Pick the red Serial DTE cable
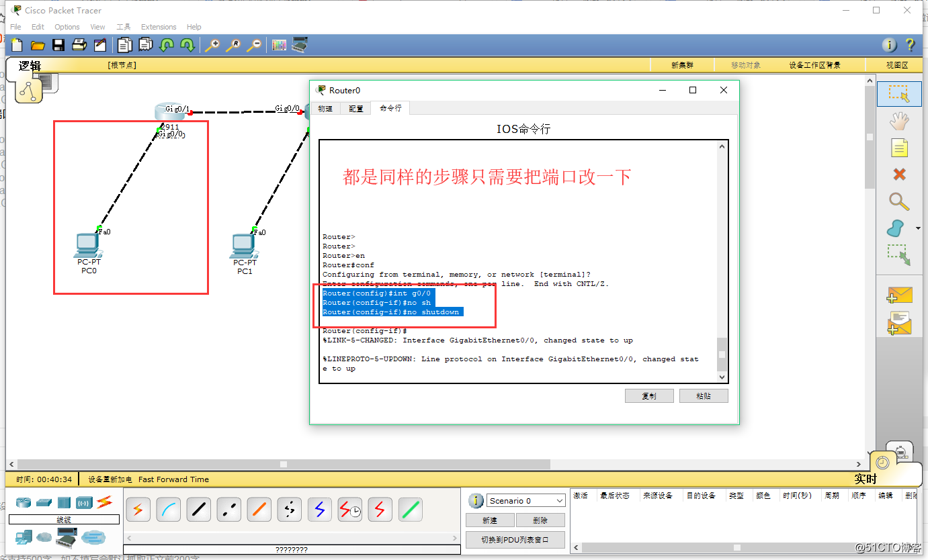Image resolution: width=928 pixels, height=560 pixels. [x=380, y=510]
